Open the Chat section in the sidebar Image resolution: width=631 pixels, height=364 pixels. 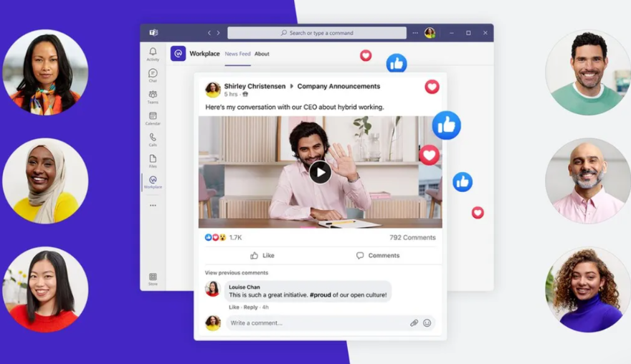153,75
